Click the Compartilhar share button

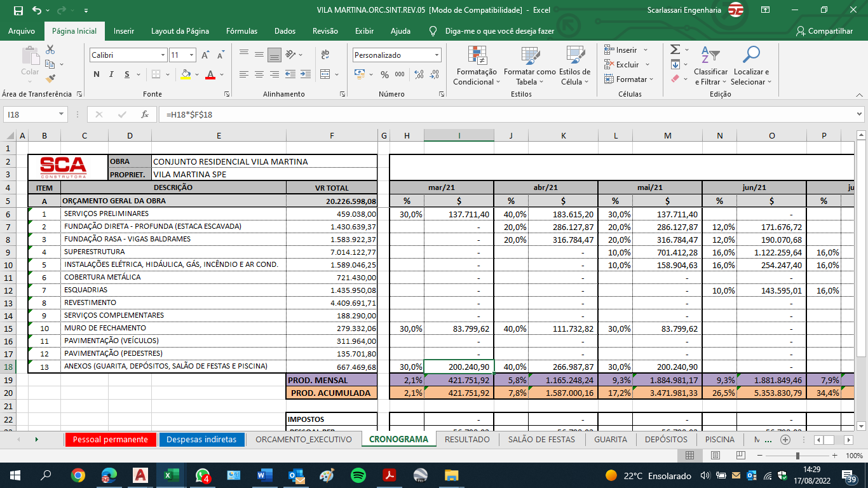(825, 31)
